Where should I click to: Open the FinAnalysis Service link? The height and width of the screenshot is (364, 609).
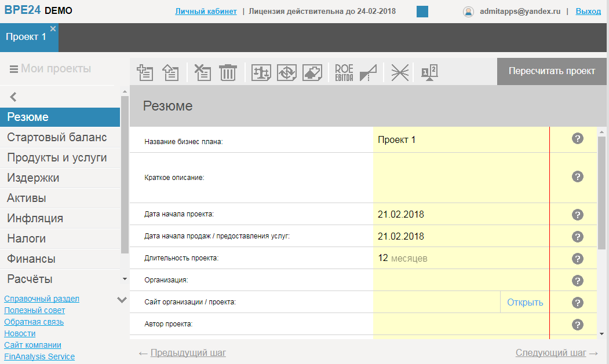[x=39, y=356]
